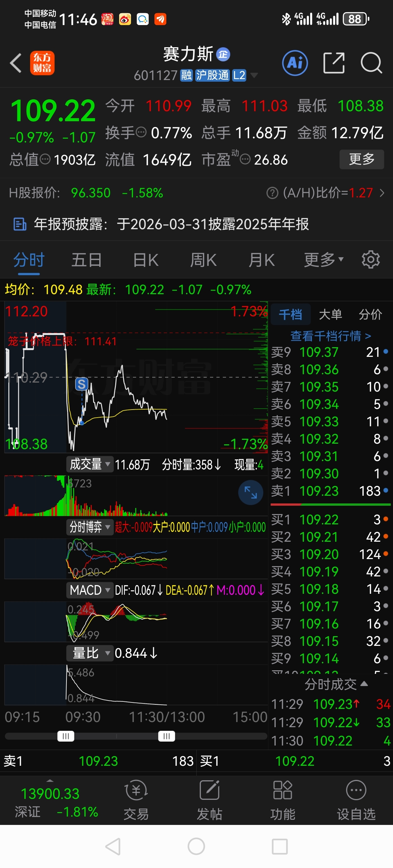Image resolution: width=393 pixels, height=868 pixels.
Task: Tap 买1 109.22 order row
Action: pyautogui.click(x=330, y=520)
